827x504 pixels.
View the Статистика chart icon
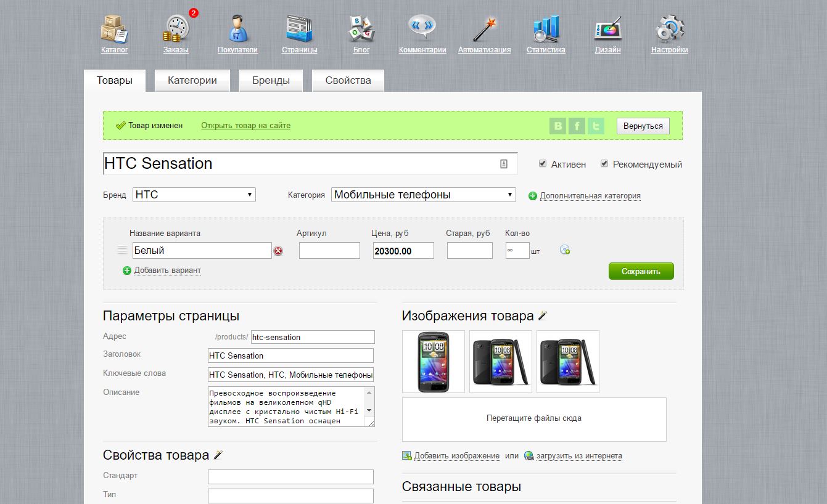(x=546, y=28)
